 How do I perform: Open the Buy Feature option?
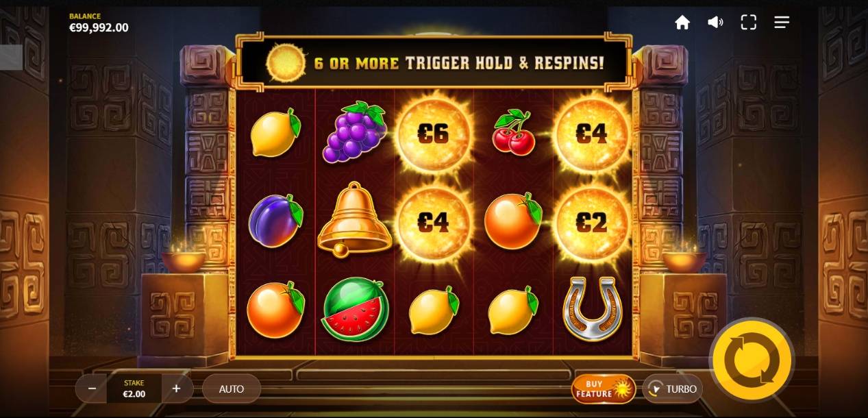pyautogui.click(x=603, y=389)
